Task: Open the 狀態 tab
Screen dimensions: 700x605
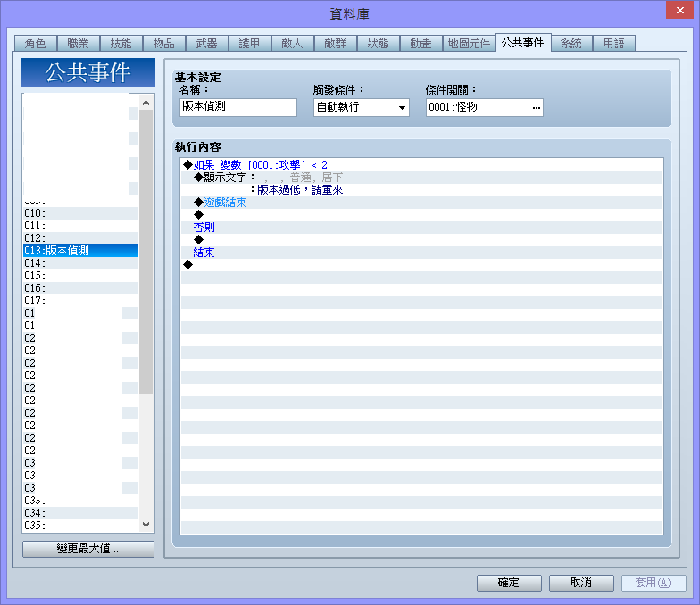Action: pyautogui.click(x=379, y=43)
